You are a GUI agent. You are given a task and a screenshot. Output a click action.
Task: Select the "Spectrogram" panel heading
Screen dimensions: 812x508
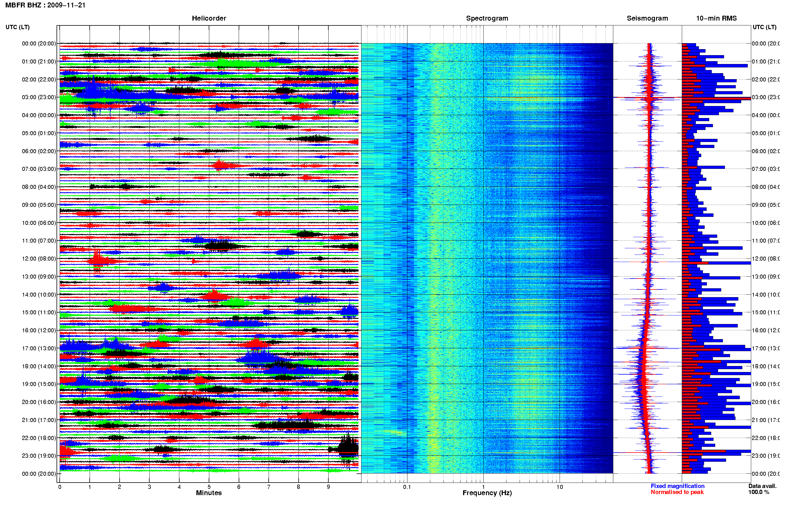pos(487,18)
